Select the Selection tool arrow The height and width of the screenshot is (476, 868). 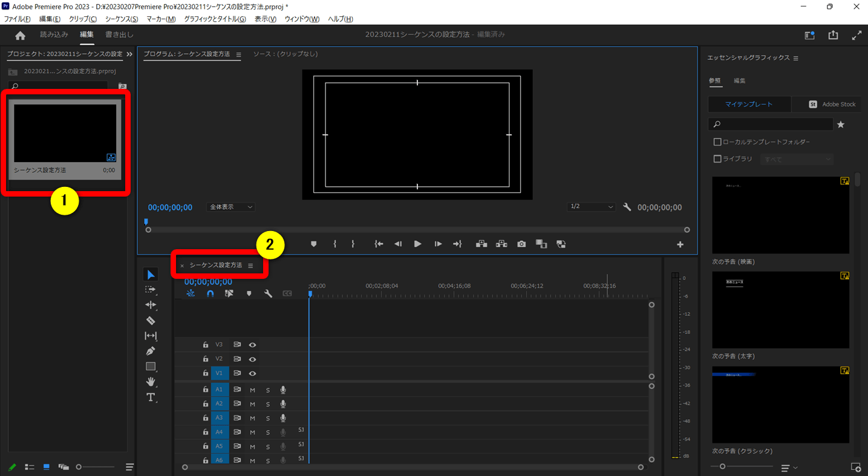tap(151, 275)
